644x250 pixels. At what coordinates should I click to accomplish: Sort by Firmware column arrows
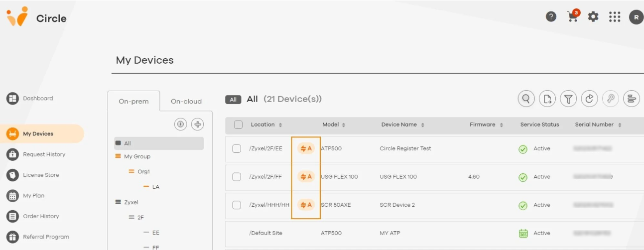coord(502,125)
